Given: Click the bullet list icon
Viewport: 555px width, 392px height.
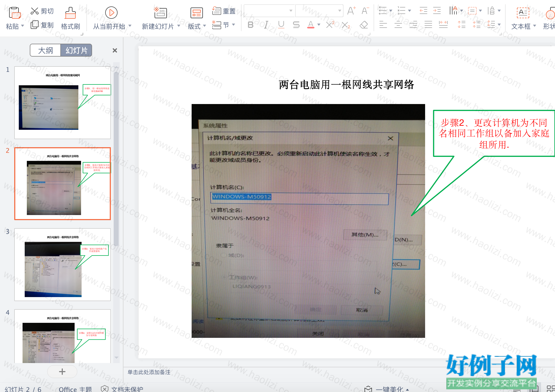Looking at the screenshot, I should (383, 11).
